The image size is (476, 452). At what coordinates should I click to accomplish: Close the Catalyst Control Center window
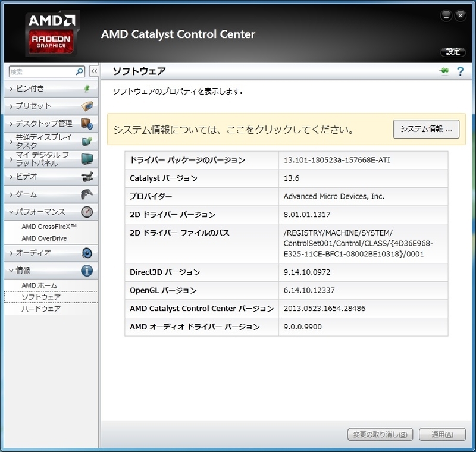460,15
